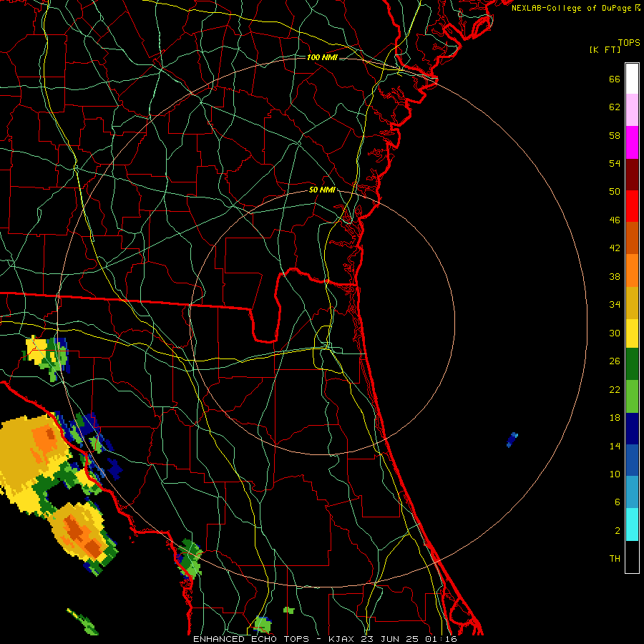Click the "22" legend value
The image size is (644, 644).
tap(615, 389)
